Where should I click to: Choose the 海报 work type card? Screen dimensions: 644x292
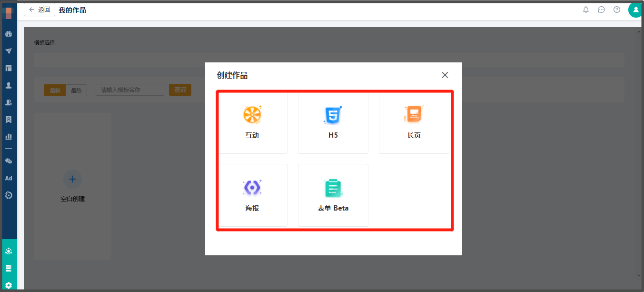pos(253,195)
